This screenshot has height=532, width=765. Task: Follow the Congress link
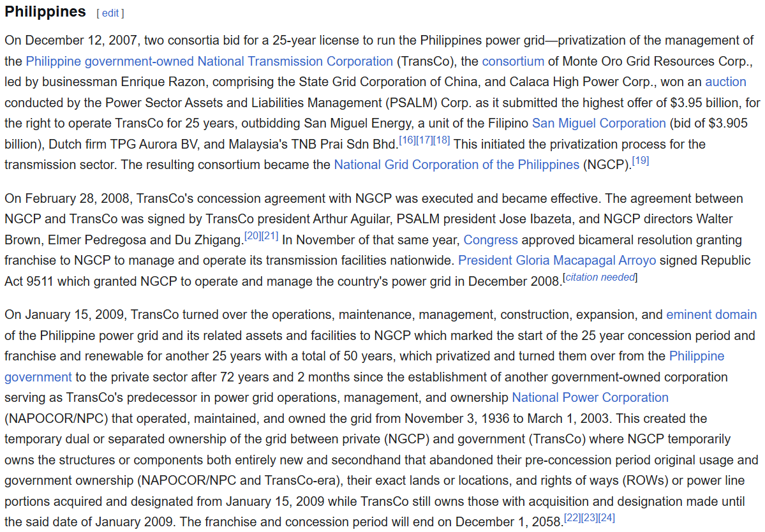point(490,240)
